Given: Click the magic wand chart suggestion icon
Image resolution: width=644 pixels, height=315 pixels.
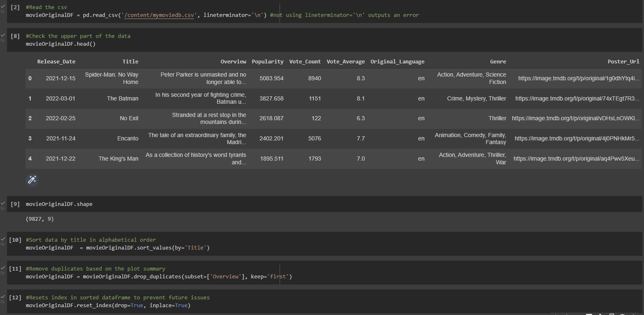Looking at the screenshot, I should tap(32, 180).
